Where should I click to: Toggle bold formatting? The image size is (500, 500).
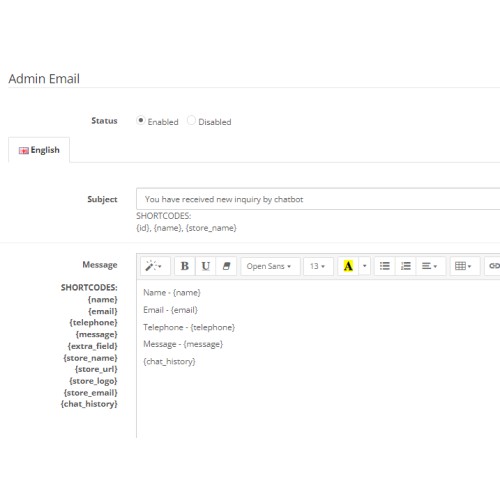click(x=185, y=266)
